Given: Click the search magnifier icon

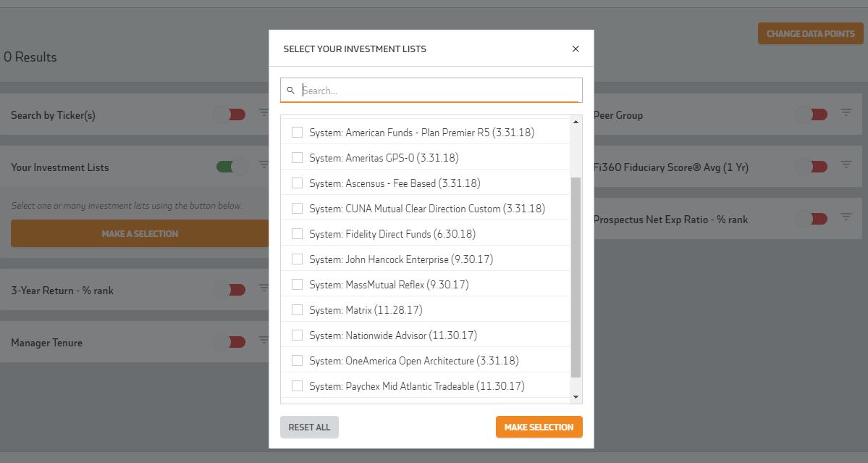Looking at the screenshot, I should 290,91.
